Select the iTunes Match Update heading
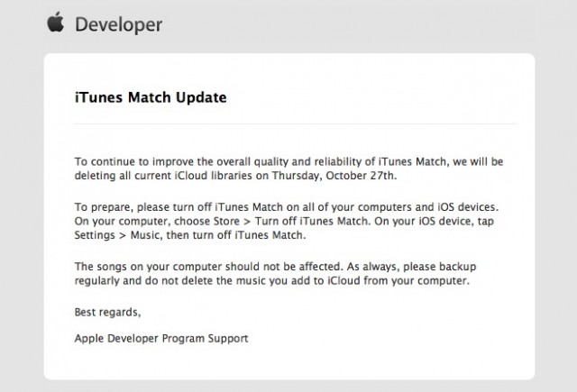The height and width of the screenshot is (392, 577). pos(150,97)
